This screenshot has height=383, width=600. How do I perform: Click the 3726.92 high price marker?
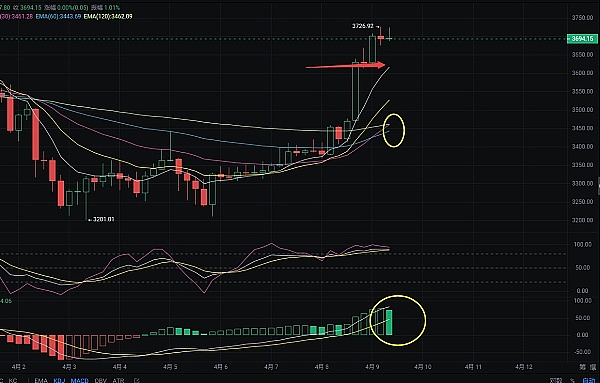tap(362, 26)
